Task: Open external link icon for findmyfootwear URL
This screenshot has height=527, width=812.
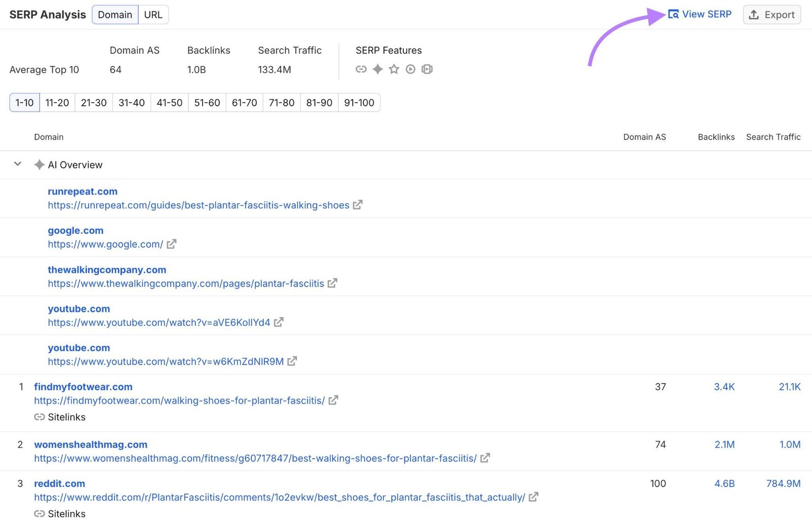Action: click(x=333, y=400)
